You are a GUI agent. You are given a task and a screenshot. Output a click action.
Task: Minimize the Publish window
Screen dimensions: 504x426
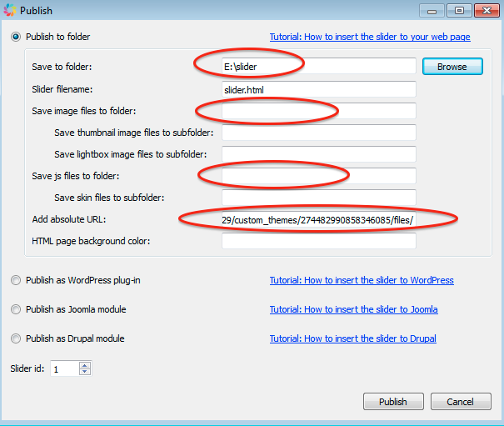click(432, 11)
